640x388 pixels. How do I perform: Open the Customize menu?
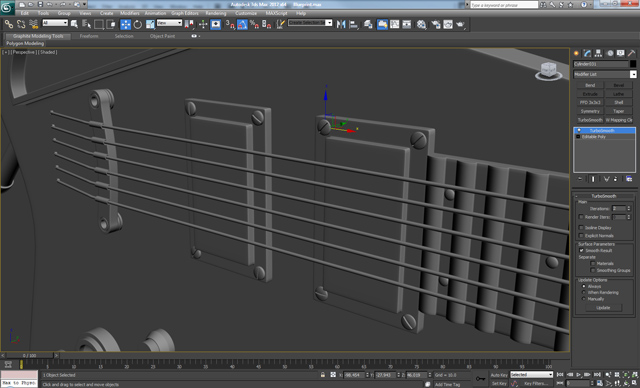[246, 13]
